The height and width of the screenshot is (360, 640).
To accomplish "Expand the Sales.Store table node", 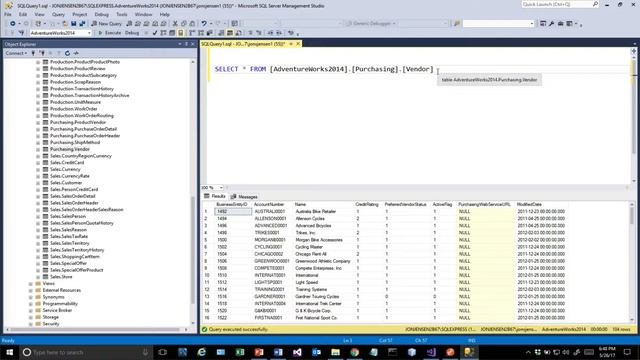I will click(x=38, y=277).
